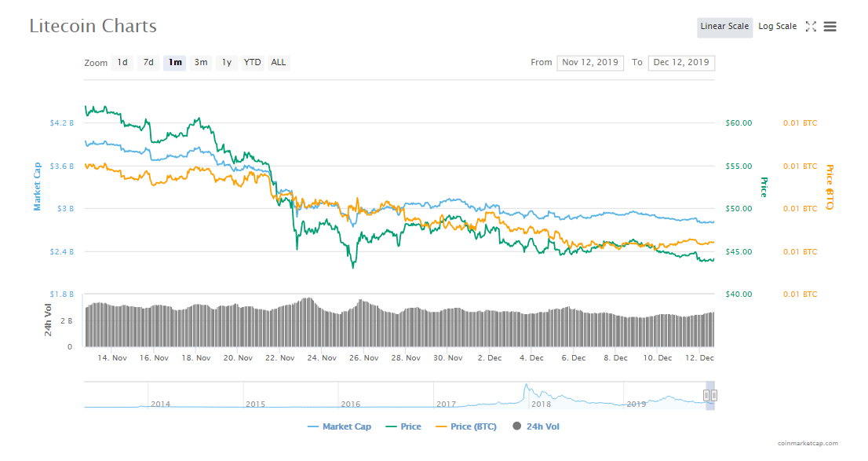This screenshot has height=461, width=868.
Task: Select YTD zoom range
Action: coord(253,63)
